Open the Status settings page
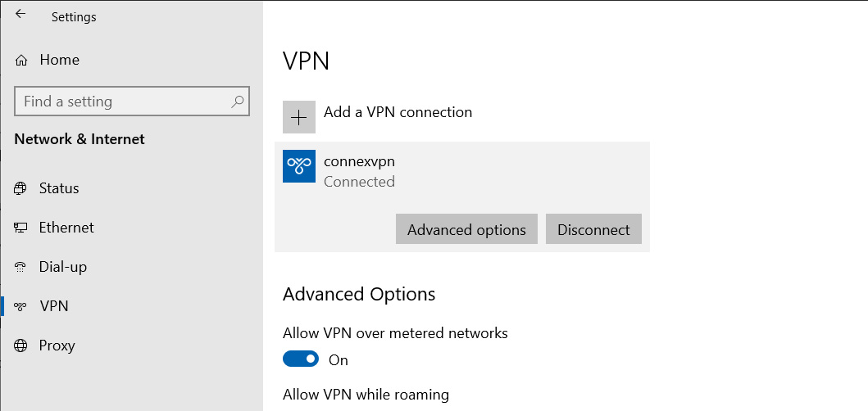Screen dimensions: 868x411 coord(59,188)
